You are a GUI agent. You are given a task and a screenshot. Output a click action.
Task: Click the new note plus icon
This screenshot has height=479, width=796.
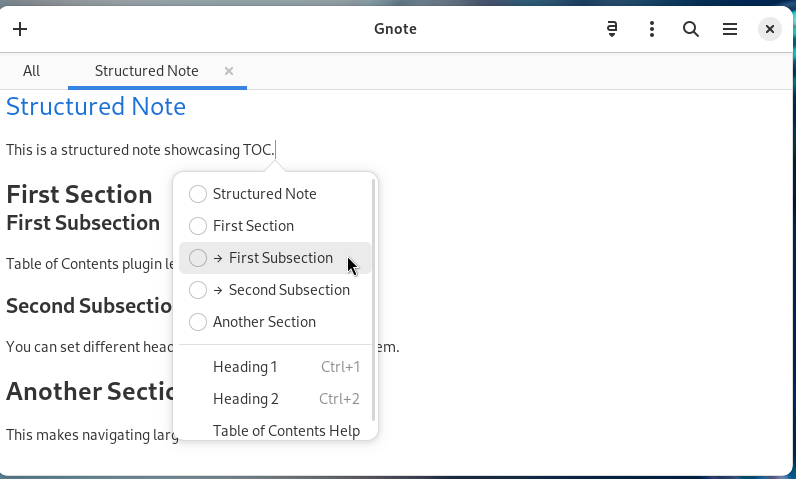(x=20, y=29)
